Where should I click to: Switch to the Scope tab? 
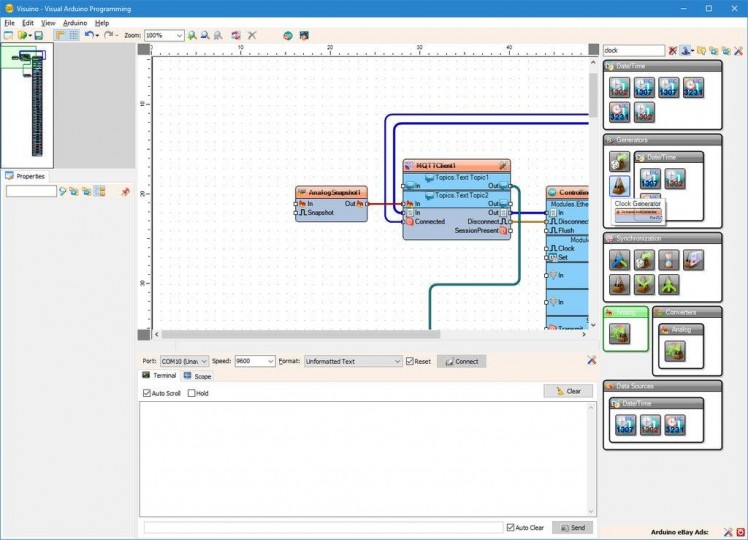[x=197, y=376]
